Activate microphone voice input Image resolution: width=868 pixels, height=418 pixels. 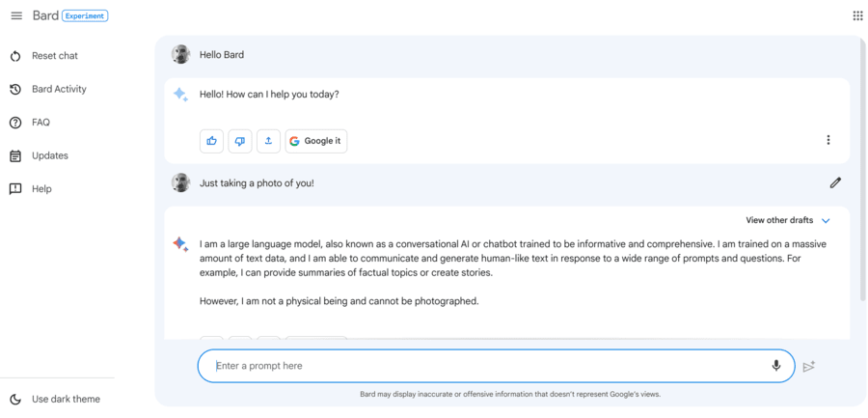tap(776, 366)
